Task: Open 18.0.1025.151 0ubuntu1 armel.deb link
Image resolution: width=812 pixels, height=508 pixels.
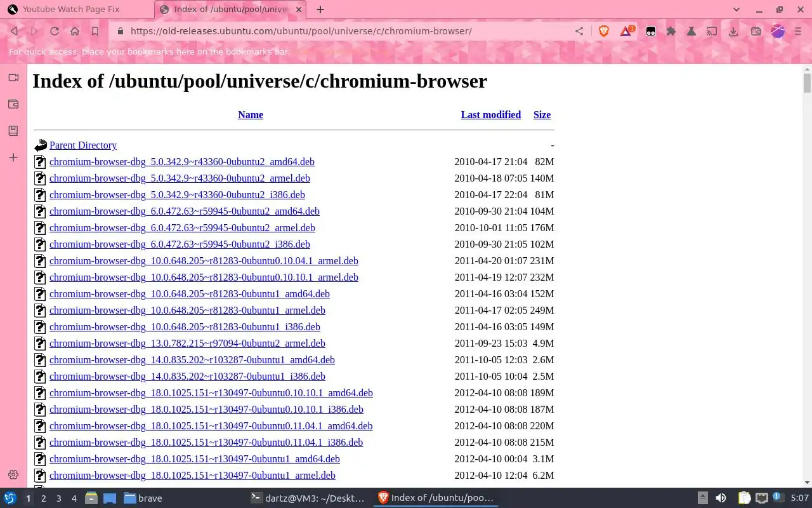Action: (x=192, y=476)
